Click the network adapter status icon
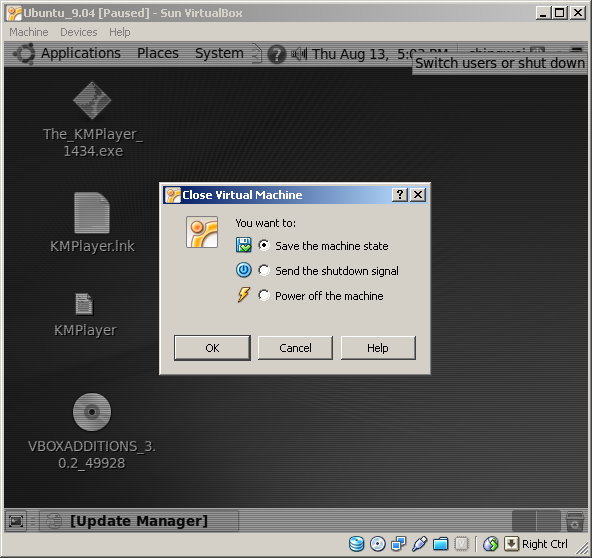Image resolution: width=592 pixels, height=558 pixels. point(398,544)
